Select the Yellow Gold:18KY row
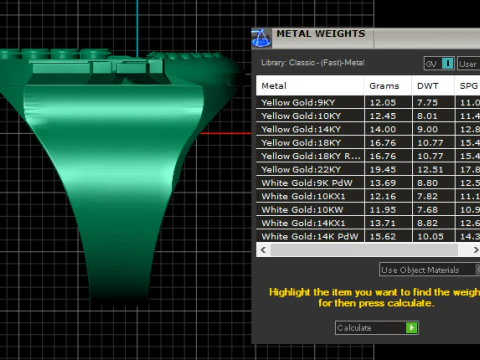This screenshot has width=480, height=360. pos(368,143)
